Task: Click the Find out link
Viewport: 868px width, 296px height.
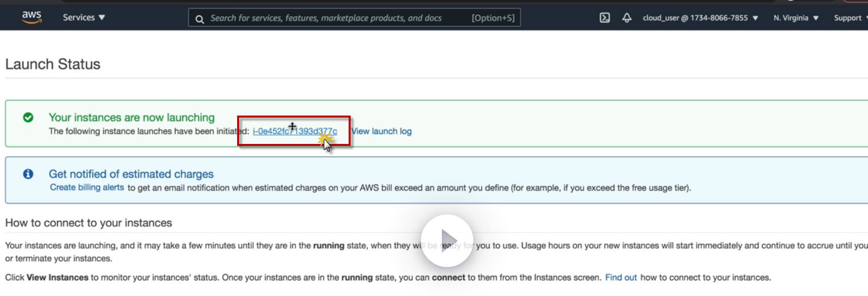Action: [x=621, y=277]
